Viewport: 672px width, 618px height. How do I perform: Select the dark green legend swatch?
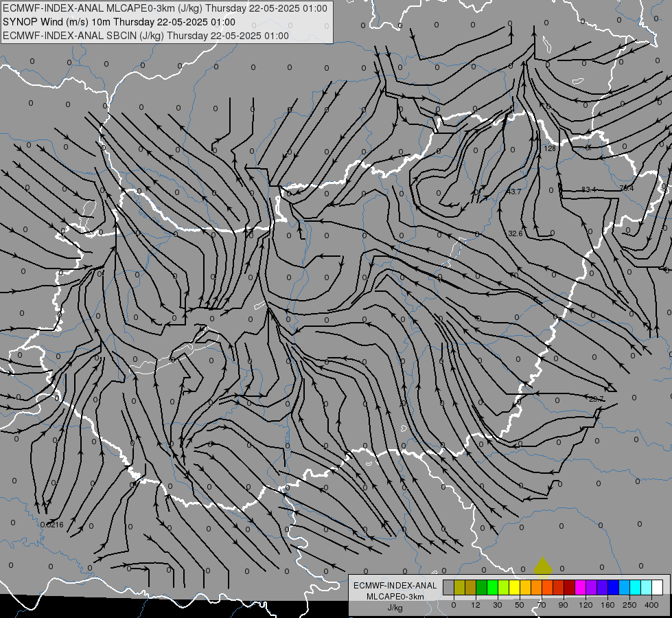point(482,587)
